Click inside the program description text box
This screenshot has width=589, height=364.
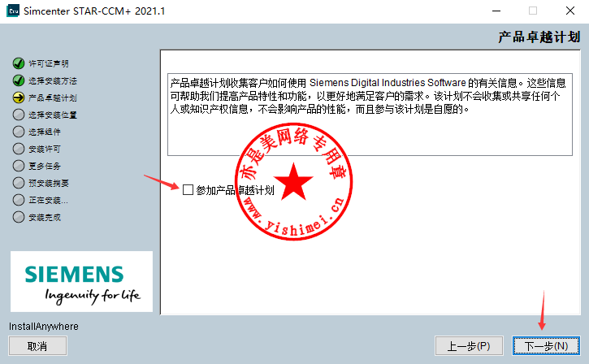(370, 115)
